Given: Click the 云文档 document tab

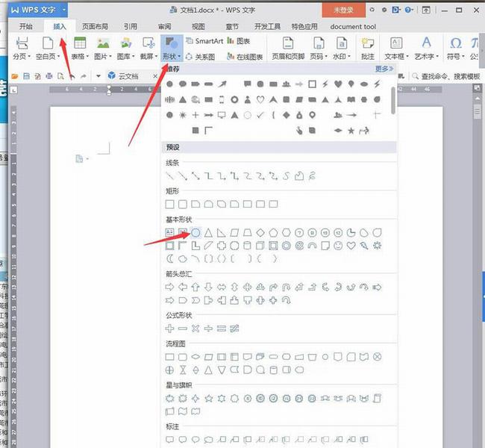Looking at the screenshot, I should tap(128, 76).
